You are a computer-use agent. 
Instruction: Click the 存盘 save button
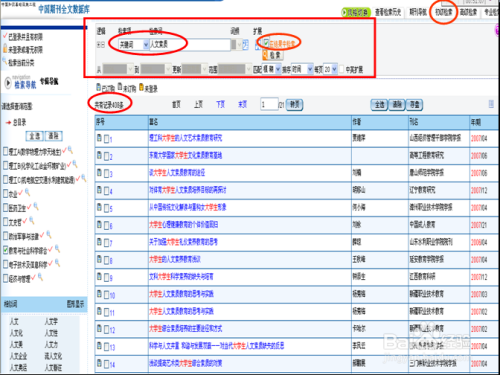point(415,105)
